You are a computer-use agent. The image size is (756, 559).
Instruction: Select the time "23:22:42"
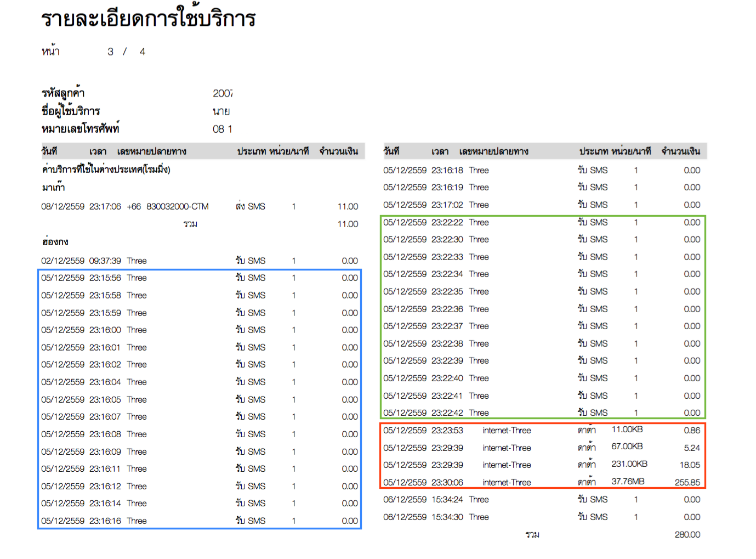[x=447, y=413]
